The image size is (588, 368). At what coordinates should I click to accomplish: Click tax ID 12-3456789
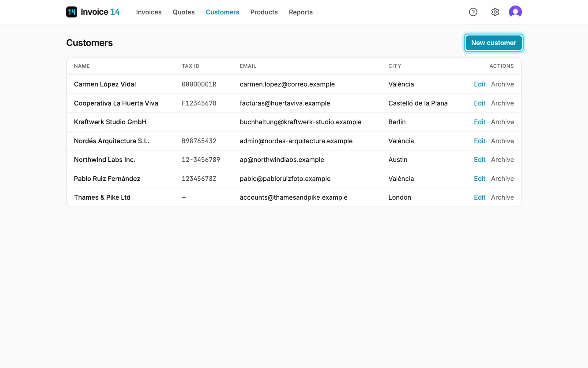(x=201, y=160)
